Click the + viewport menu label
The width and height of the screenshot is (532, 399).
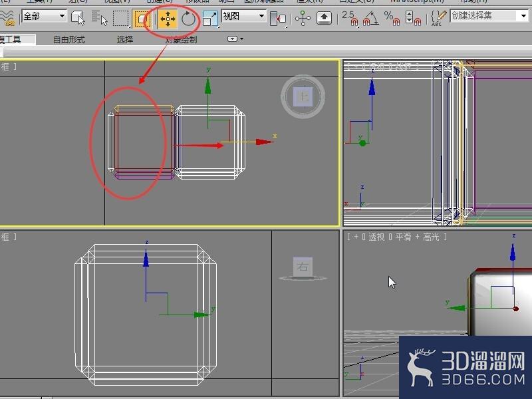pyautogui.click(x=356, y=237)
